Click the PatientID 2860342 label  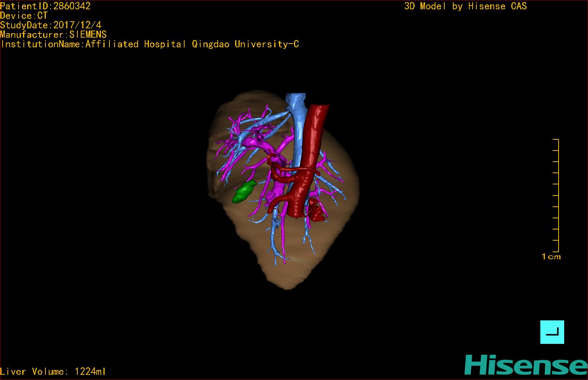point(45,6)
